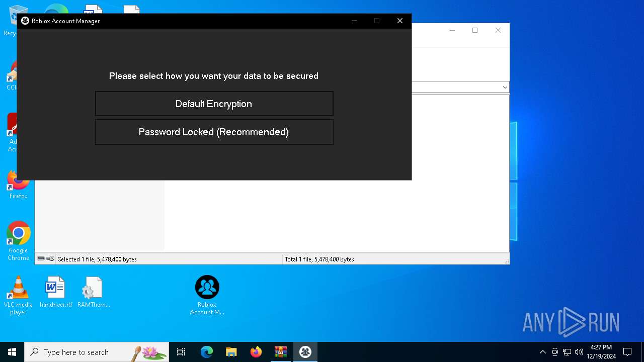Select Firefox desktop icon
Screen dimensions: 644x362
18,185
